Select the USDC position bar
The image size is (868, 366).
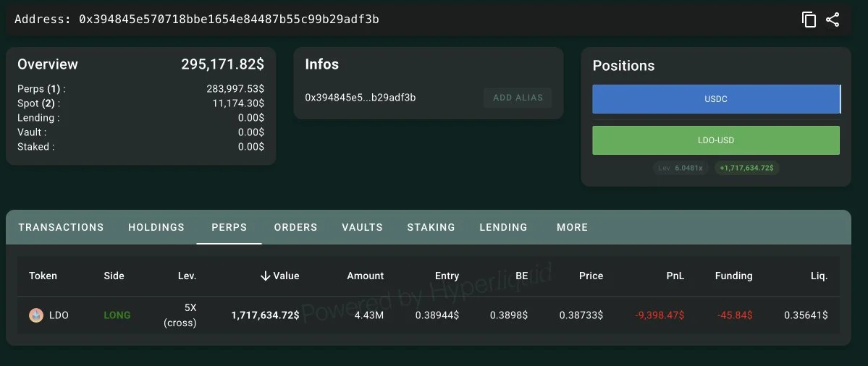[716, 99]
